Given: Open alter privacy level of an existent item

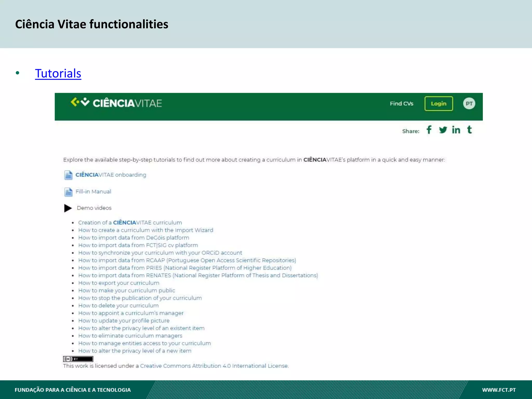Looking at the screenshot, I should coord(141,328).
